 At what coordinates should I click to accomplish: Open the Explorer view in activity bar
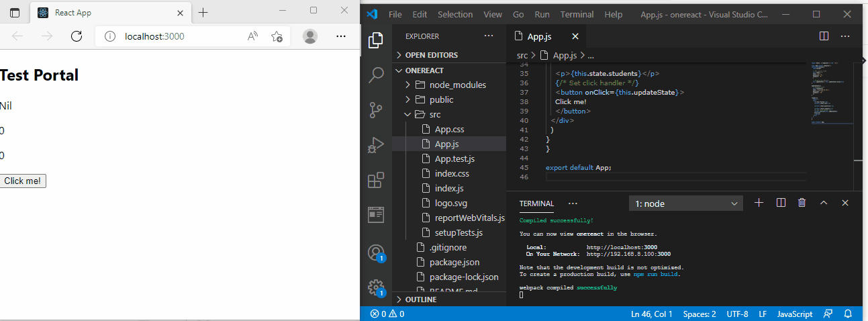(376, 40)
